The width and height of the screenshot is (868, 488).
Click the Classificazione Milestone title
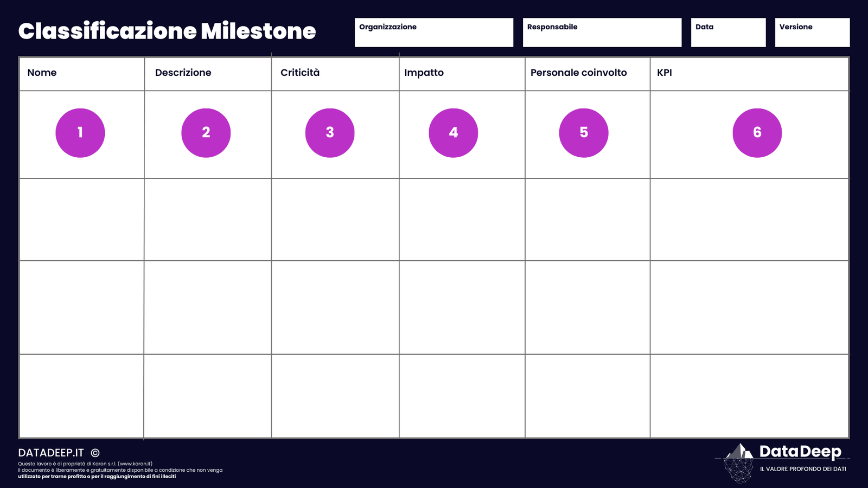tap(167, 31)
